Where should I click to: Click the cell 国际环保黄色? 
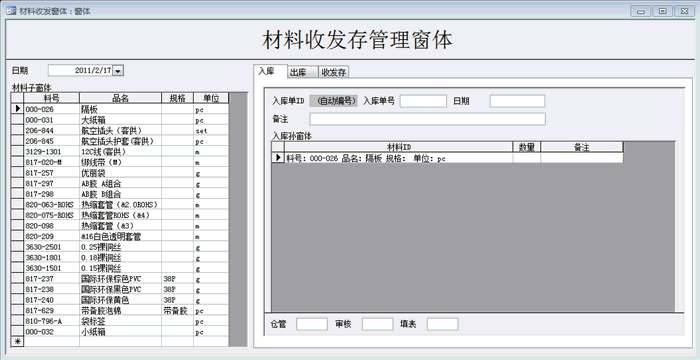point(121,300)
